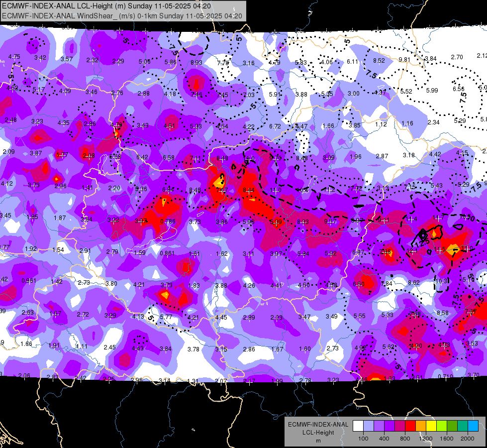487x448 pixels.
Task: Click the 5.55 grid value
Action: 359,316
